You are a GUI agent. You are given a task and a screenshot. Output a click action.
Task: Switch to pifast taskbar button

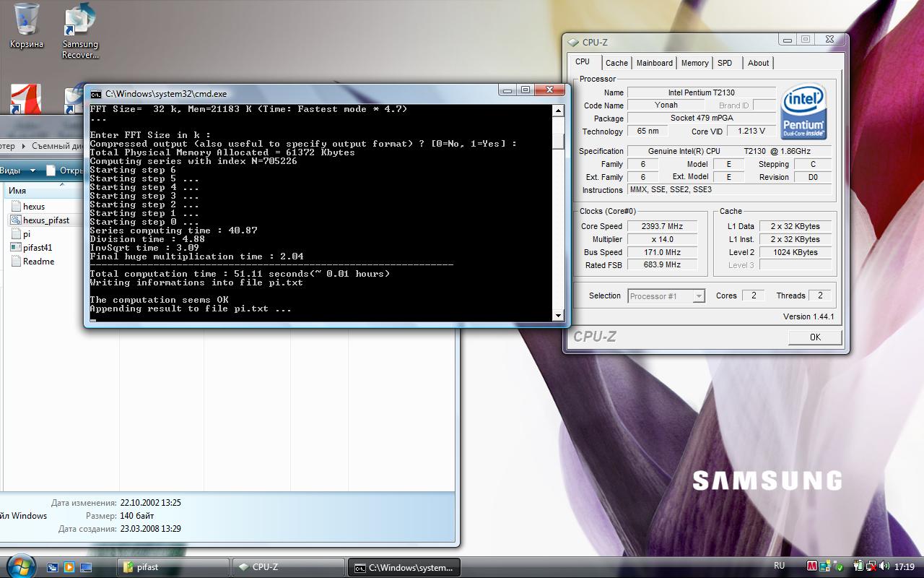(173, 567)
